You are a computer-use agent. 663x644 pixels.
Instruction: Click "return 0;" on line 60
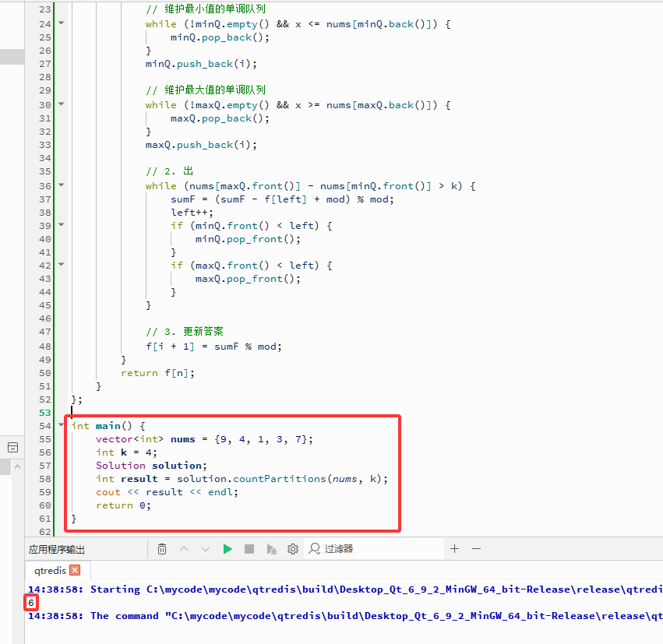[123, 505]
